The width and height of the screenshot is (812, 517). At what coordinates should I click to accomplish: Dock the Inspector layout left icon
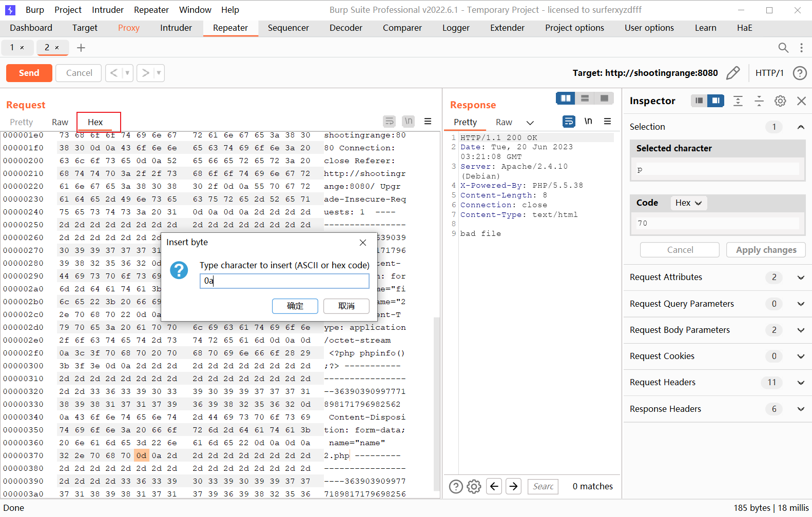(x=699, y=101)
